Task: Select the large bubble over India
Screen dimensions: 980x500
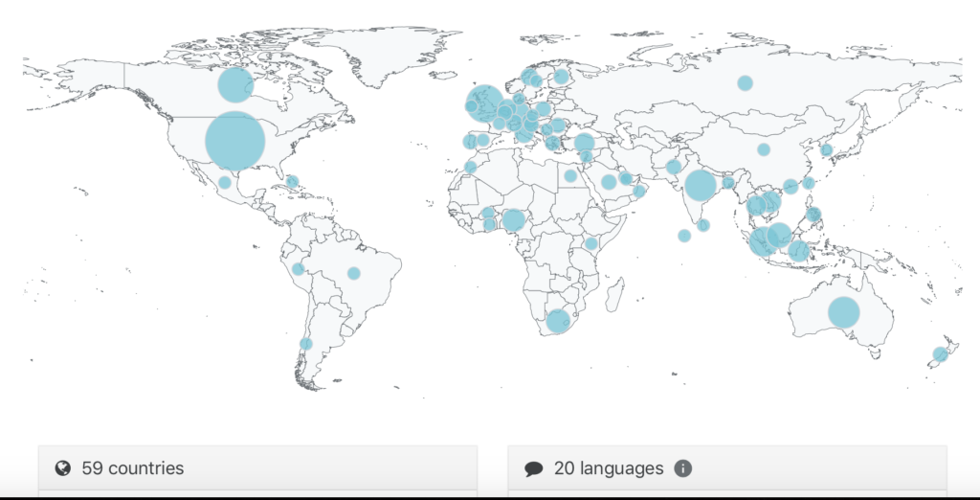Action: 700,185
